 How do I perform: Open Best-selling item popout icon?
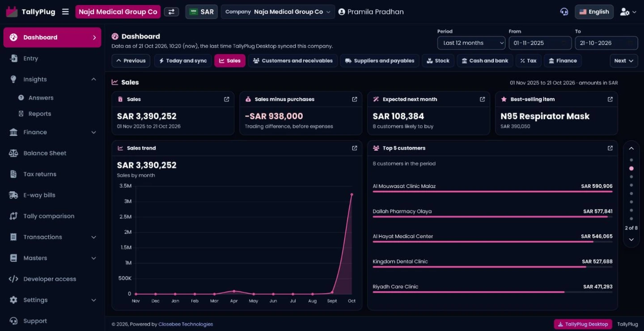pyautogui.click(x=610, y=99)
